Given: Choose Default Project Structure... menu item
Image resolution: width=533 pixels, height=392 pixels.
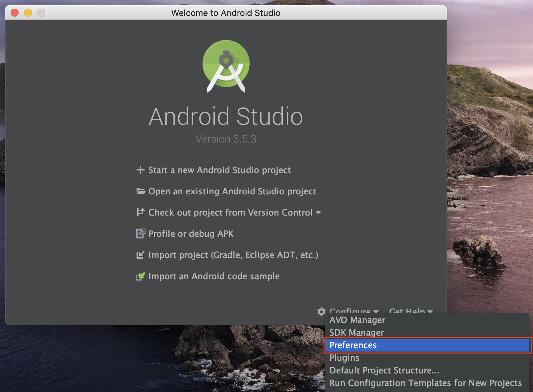Looking at the screenshot, I should tap(427, 370).
